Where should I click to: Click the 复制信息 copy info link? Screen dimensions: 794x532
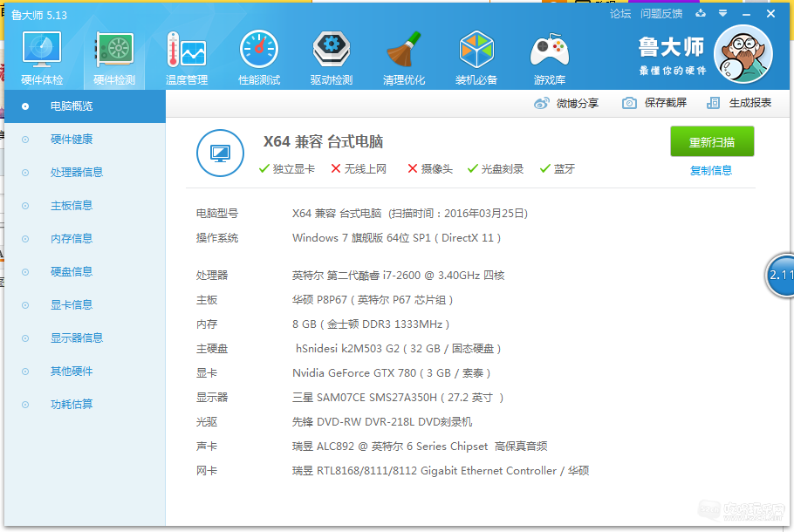tap(711, 171)
